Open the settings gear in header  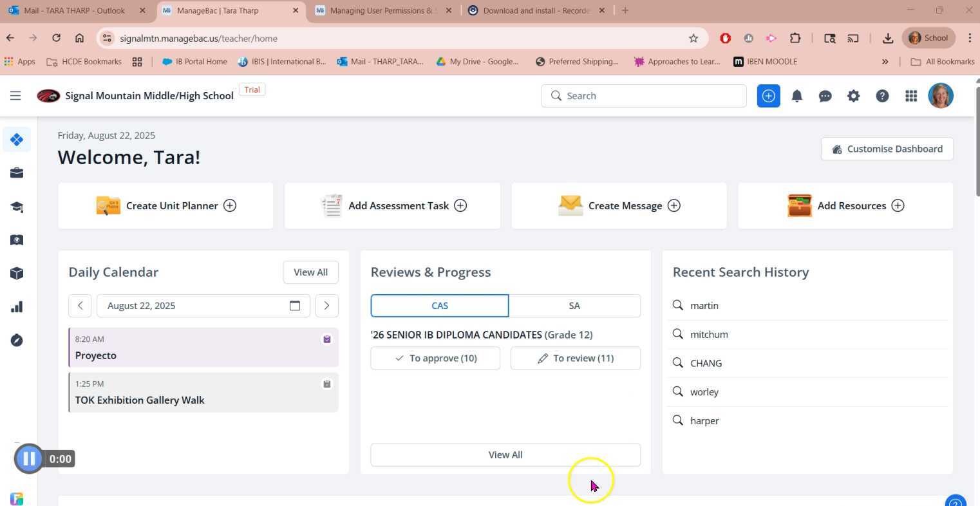click(x=853, y=96)
